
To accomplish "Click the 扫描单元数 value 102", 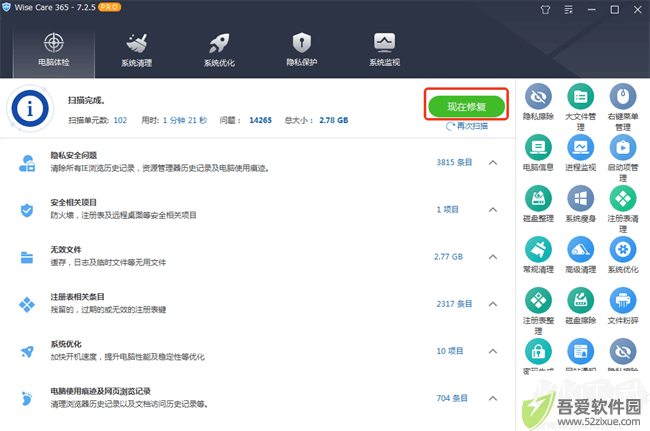I will pos(120,120).
